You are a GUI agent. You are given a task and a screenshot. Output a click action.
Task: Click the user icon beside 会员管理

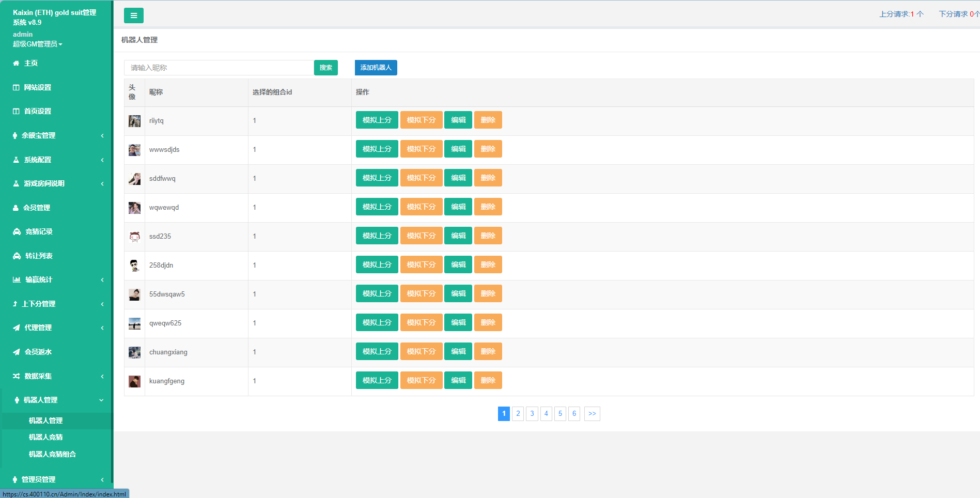[x=15, y=208]
